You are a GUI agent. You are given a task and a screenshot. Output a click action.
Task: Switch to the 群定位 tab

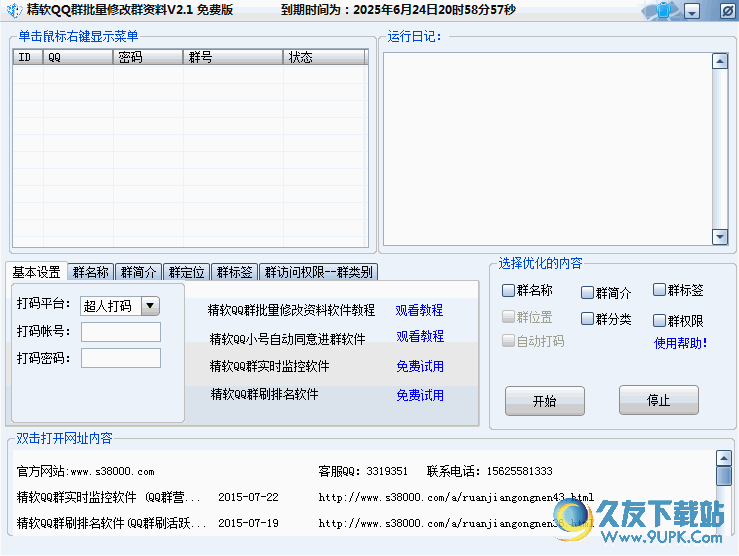click(187, 272)
